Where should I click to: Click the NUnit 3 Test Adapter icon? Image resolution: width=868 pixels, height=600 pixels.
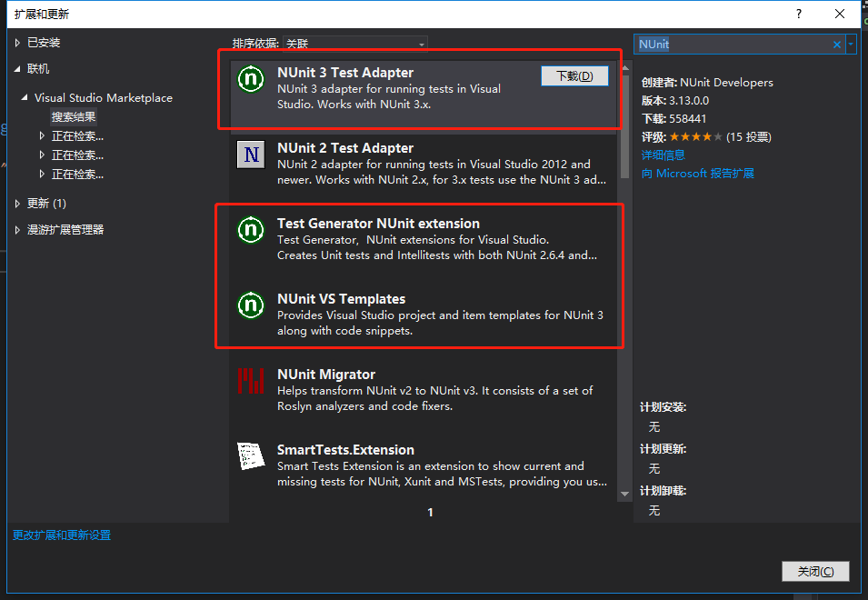pyautogui.click(x=250, y=79)
